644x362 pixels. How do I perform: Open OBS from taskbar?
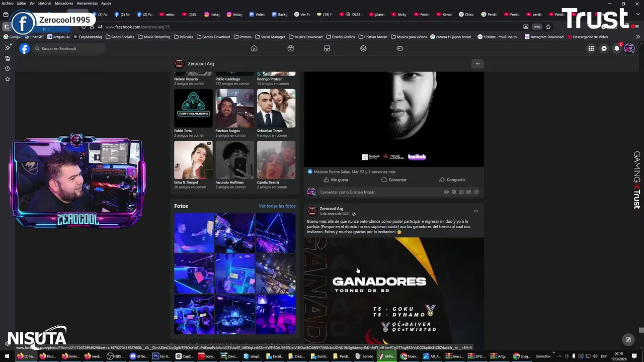tap(115, 356)
